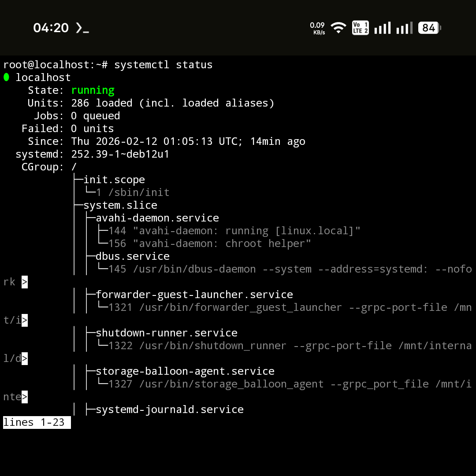
Task: Click the 'localhost' host name heading
Action: coord(43,77)
